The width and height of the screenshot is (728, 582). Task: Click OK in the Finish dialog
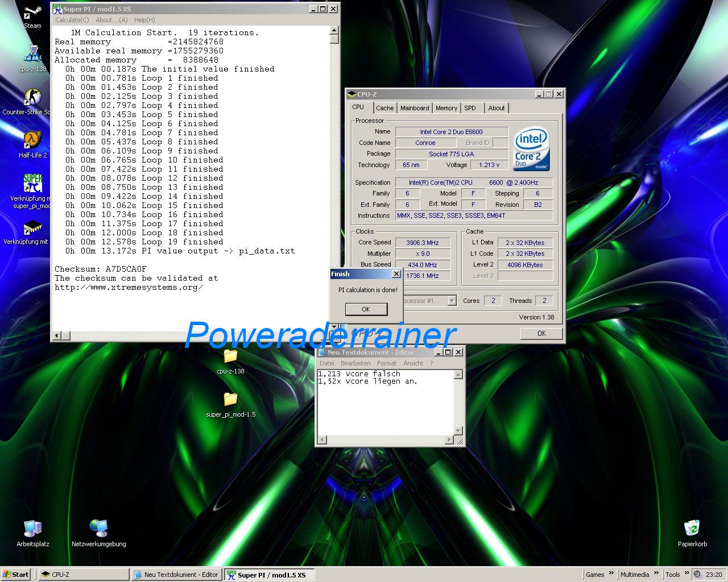click(366, 309)
